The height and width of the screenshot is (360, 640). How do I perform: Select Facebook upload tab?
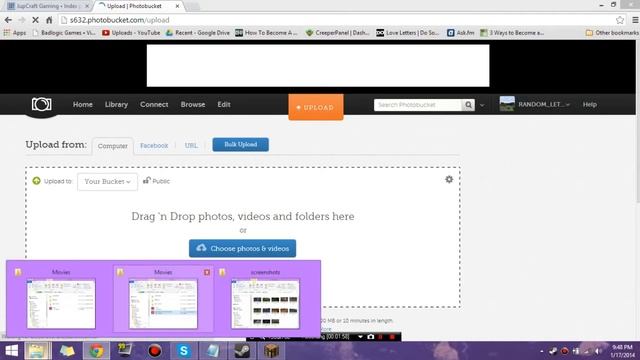pyautogui.click(x=154, y=145)
